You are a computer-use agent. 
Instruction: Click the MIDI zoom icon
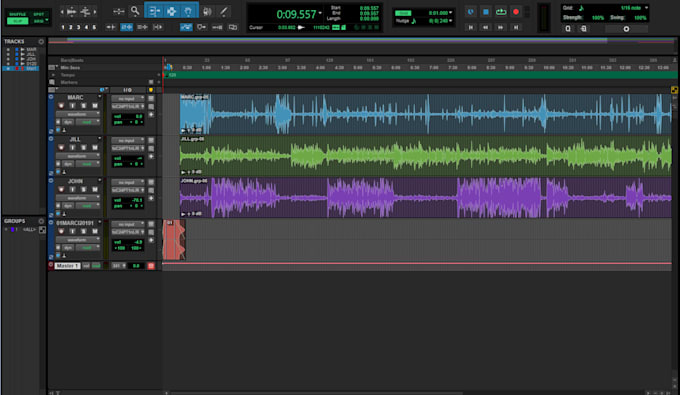coord(85,12)
